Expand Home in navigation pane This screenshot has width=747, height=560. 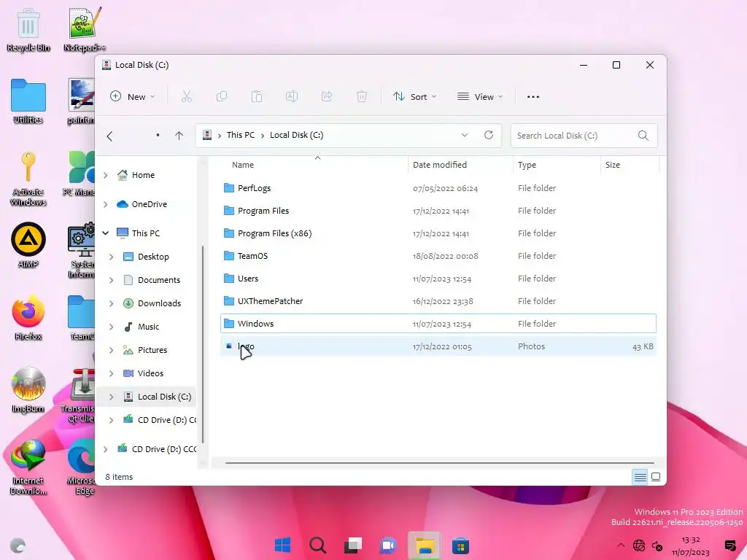105,175
